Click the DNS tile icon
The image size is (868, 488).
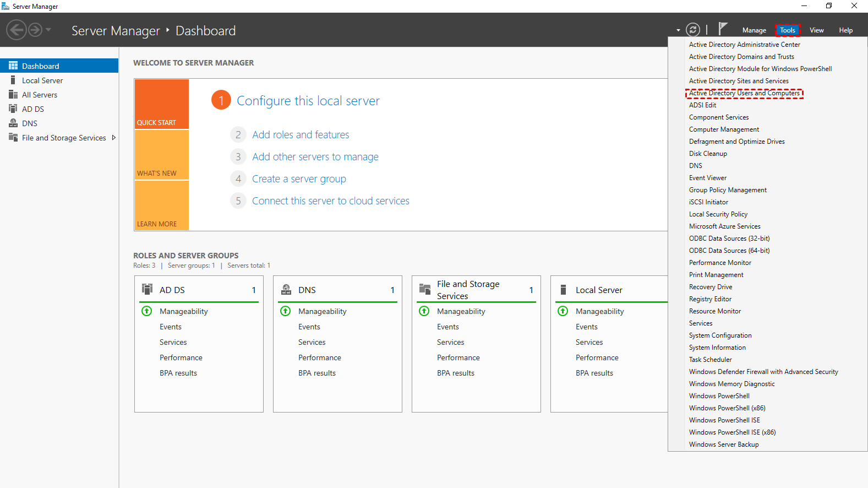click(286, 289)
